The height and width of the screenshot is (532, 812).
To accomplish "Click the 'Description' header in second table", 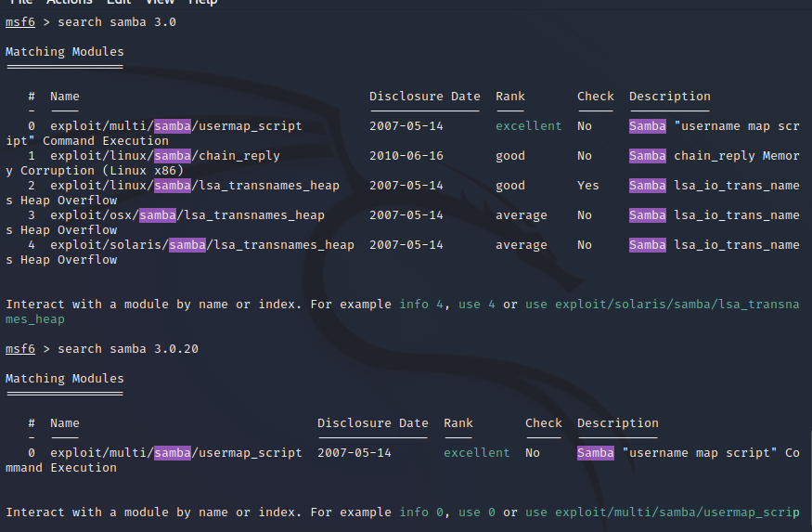I will pyautogui.click(x=618, y=423).
